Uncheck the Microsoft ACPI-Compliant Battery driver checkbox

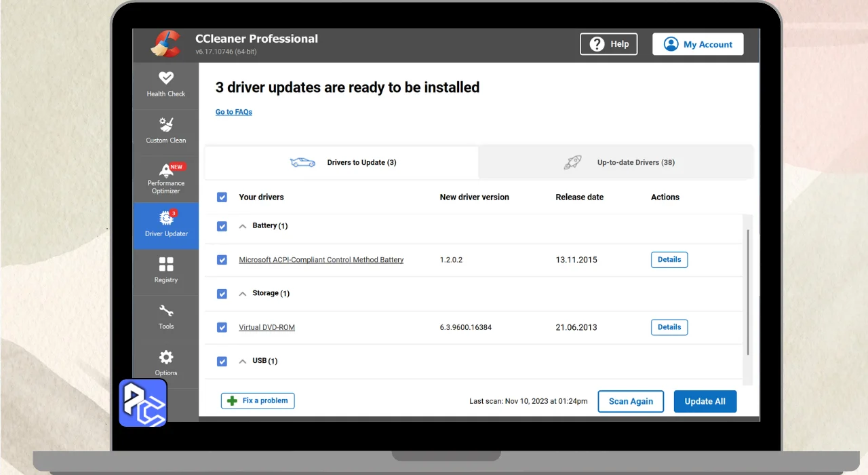[x=222, y=260]
